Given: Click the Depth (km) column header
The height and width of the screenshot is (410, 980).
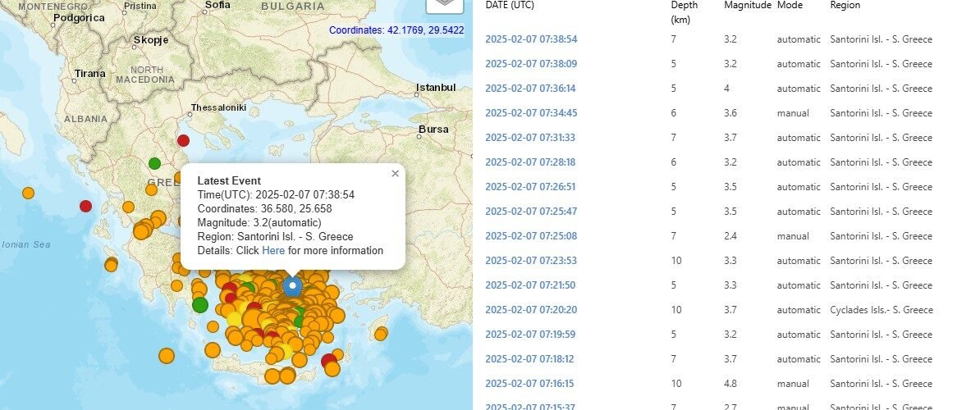Looking at the screenshot, I should (684, 11).
